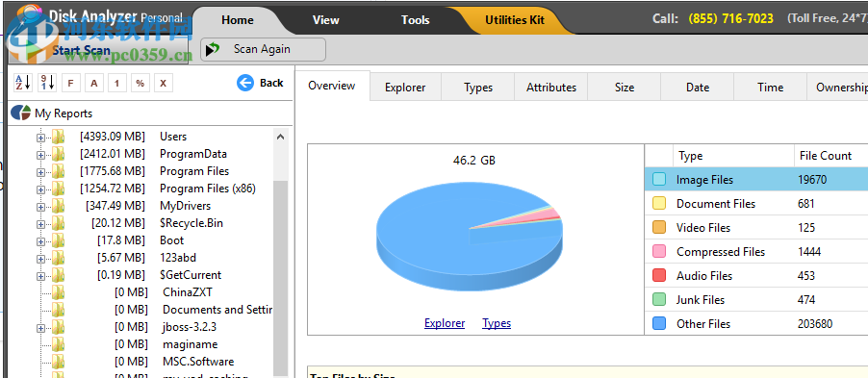The height and width of the screenshot is (378, 868).
Task: Follow the Types link under pie chart
Action: (497, 323)
